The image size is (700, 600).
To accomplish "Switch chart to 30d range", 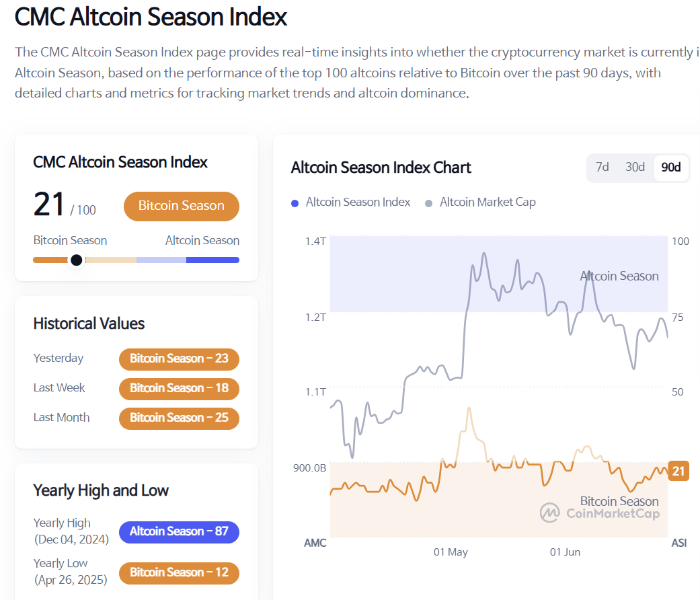I will pyautogui.click(x=635, y=167).
